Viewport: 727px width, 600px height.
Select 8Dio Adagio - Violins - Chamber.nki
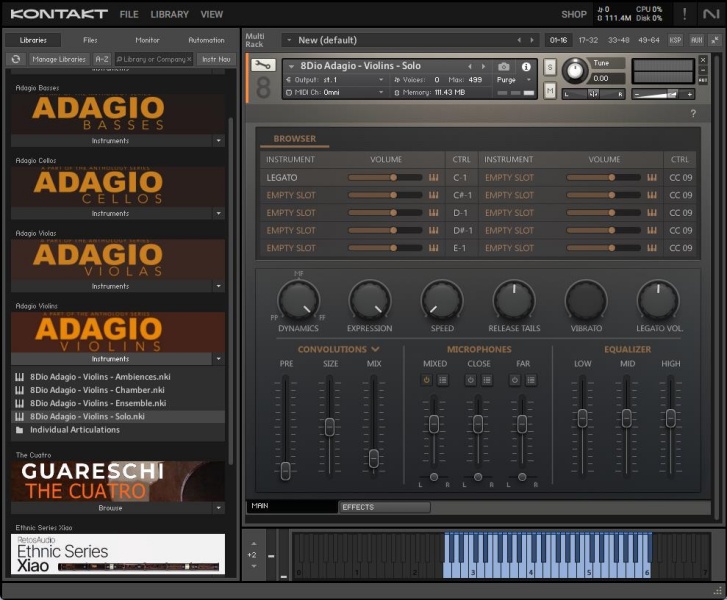click(x=97, y=390)
